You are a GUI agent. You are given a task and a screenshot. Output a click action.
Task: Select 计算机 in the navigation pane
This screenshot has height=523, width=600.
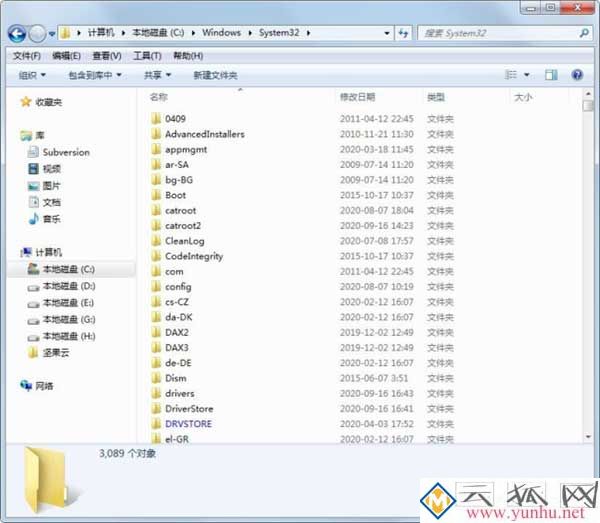pos(41,252)
